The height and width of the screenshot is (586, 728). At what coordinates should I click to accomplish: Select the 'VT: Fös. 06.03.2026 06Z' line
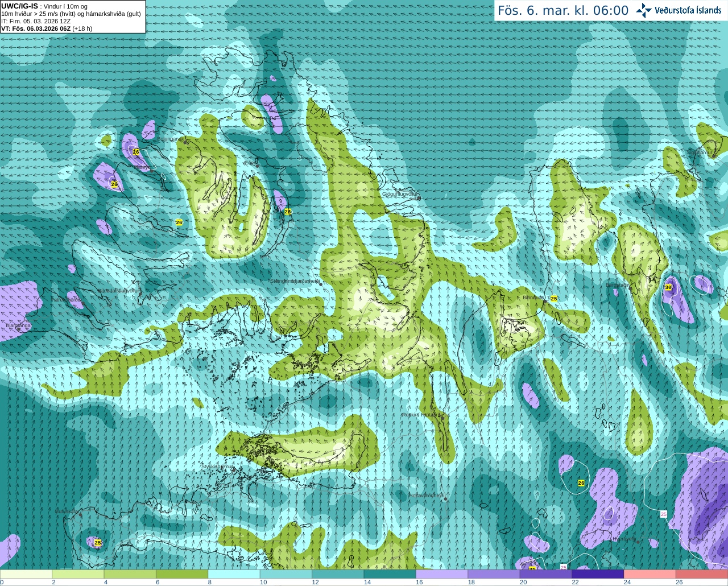tap(47, 28)
